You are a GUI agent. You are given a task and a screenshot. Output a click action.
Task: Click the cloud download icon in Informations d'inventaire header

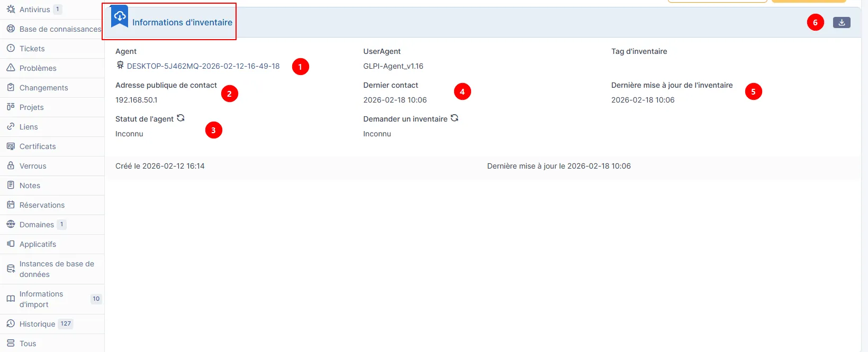click(120, 16)
